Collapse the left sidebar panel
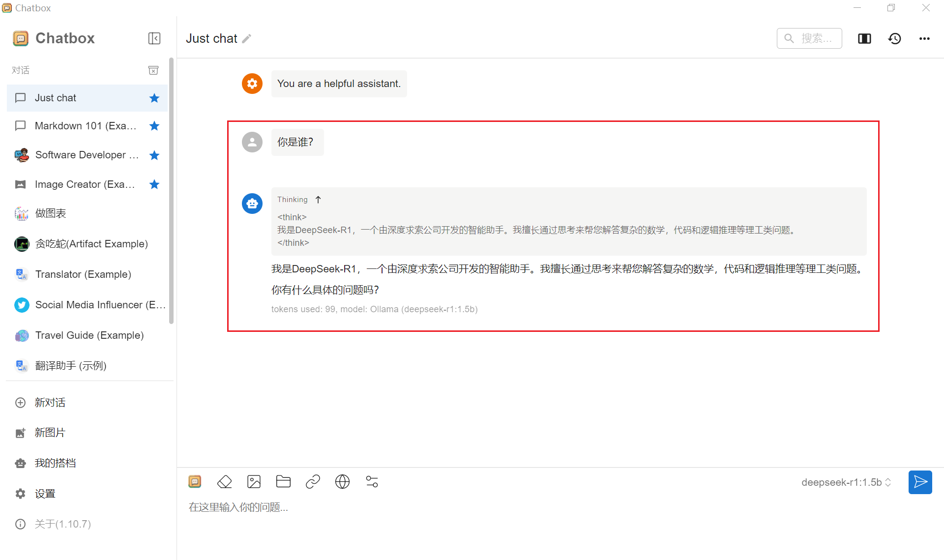 point(154,38)
